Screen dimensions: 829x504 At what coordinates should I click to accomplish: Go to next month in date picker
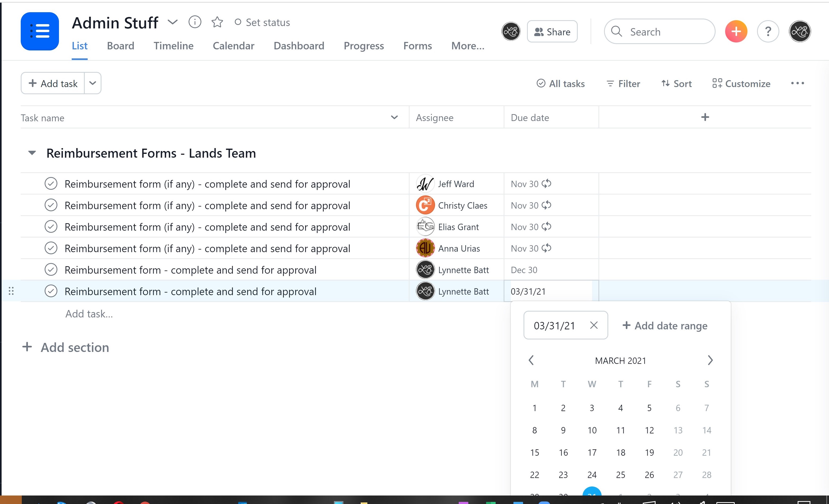[710, 360]
